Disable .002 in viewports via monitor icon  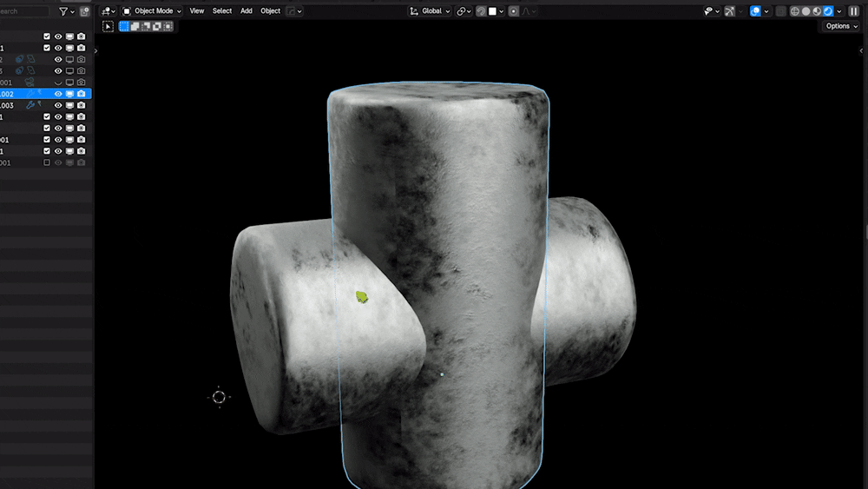point(69,94)
